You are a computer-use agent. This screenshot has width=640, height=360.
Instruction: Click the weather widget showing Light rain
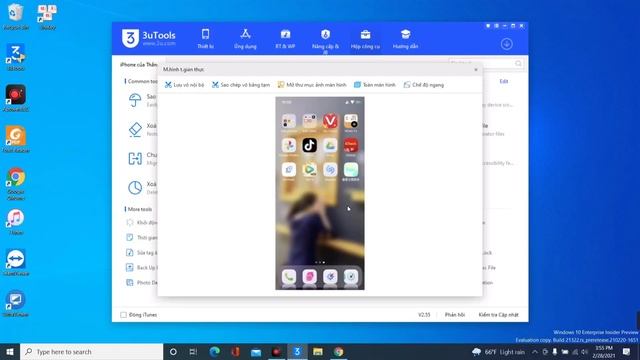click(x=498, y=352)
